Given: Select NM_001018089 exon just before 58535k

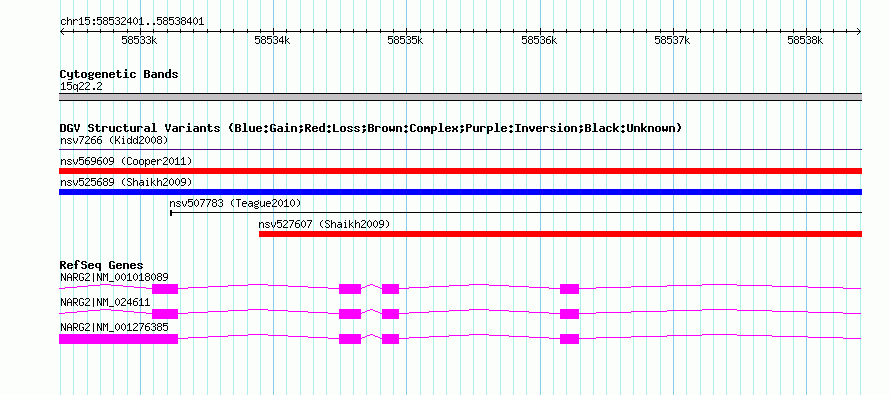Looking at the screenshot, I should (x=391, y=289).
